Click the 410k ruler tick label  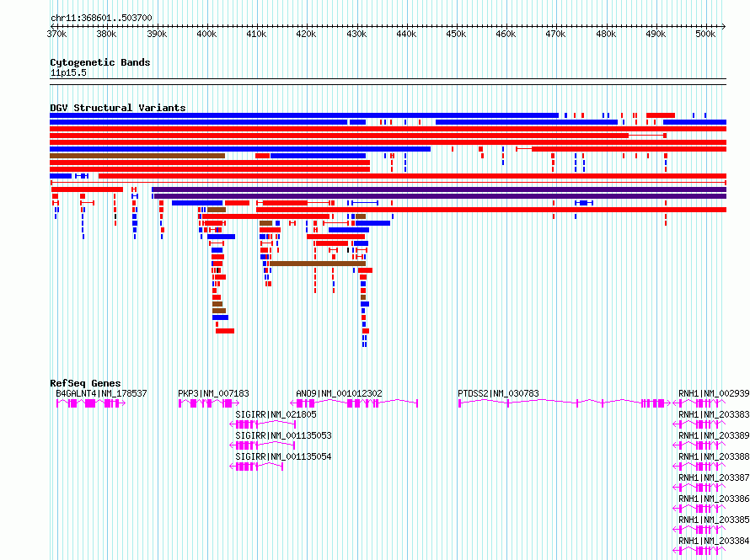tap(256, 34)
